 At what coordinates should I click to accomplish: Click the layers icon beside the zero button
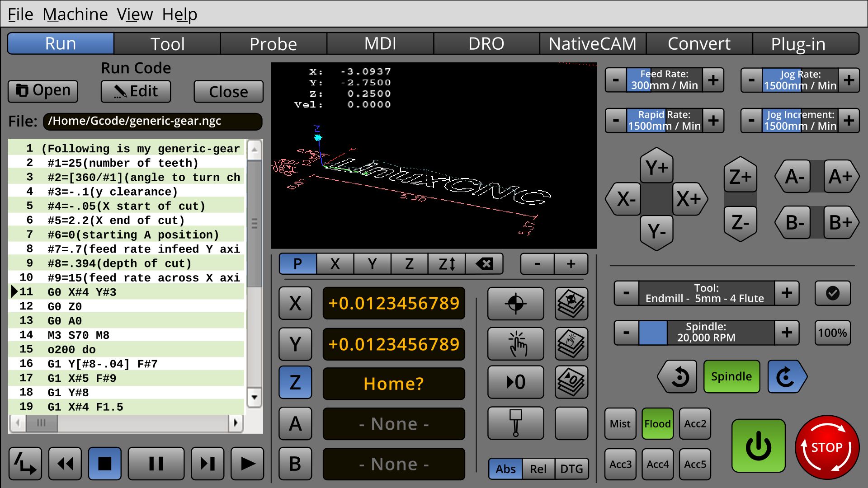point(571,382)
